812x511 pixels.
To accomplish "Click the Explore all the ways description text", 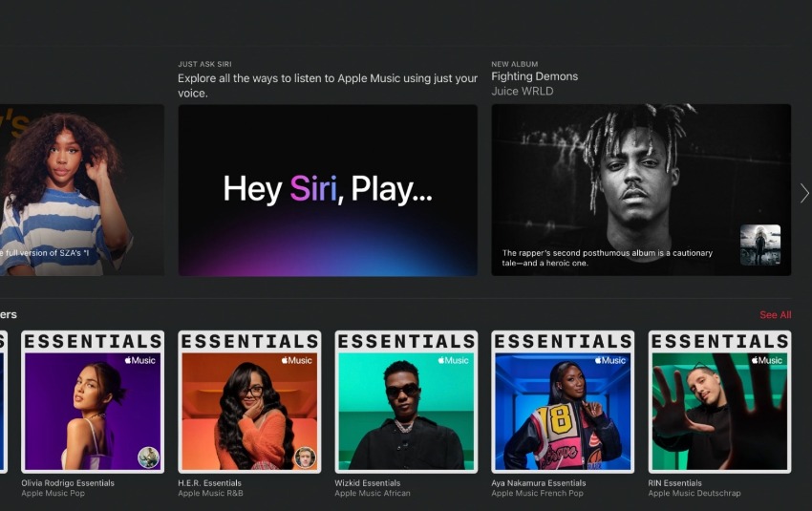I will (x=328, y=85).
